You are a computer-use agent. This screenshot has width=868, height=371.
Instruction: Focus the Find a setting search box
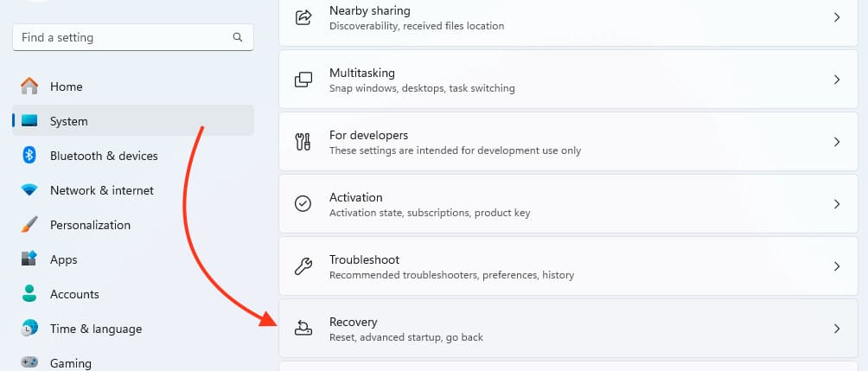point(121,38)
